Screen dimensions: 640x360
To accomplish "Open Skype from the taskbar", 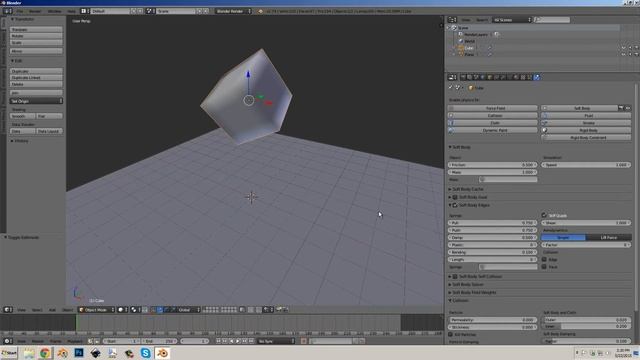I will point(145,353).
